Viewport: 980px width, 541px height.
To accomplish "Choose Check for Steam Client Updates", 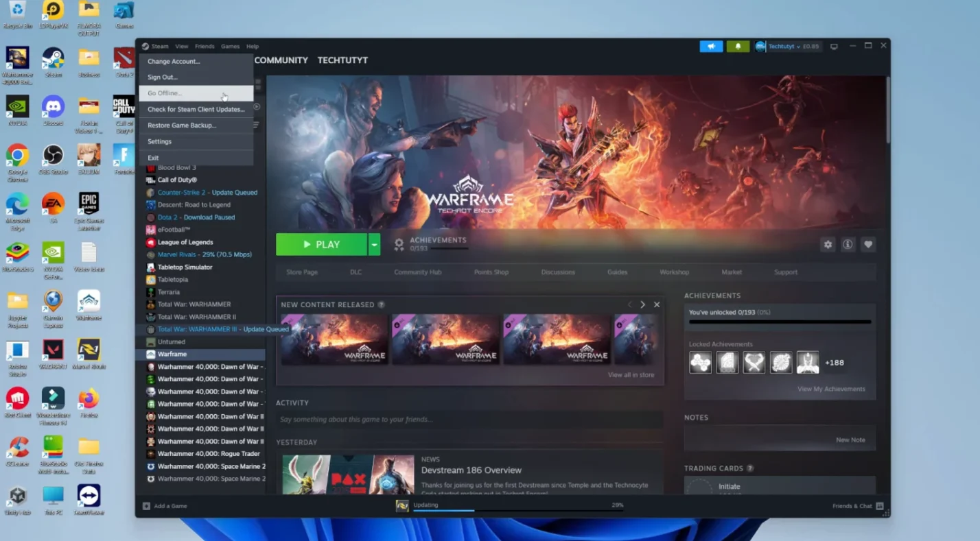I will 196,109.
